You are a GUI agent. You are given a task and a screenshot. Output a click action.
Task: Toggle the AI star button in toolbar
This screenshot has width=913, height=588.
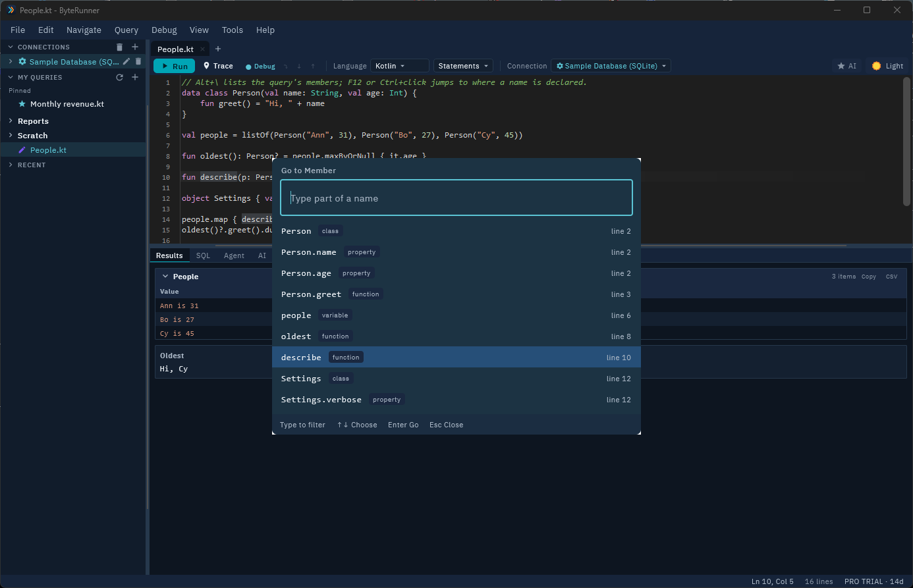(x=847, y=66)
